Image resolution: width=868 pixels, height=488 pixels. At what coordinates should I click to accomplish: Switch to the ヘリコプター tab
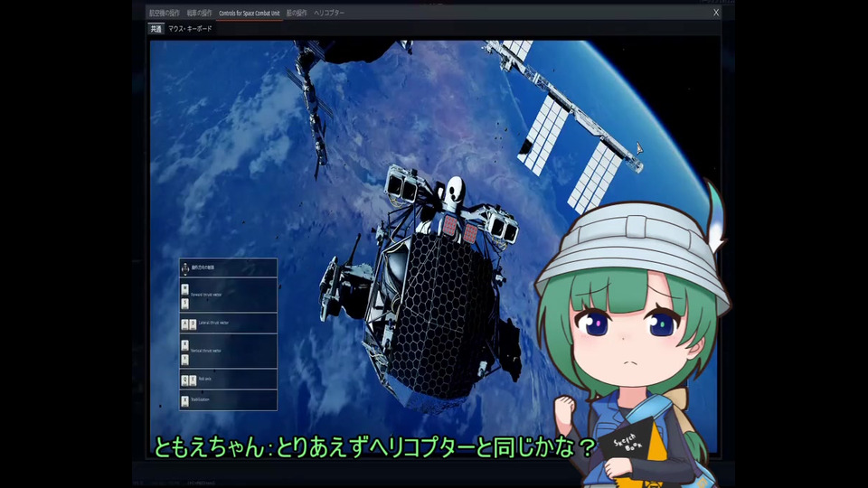[x=329, y=13]
